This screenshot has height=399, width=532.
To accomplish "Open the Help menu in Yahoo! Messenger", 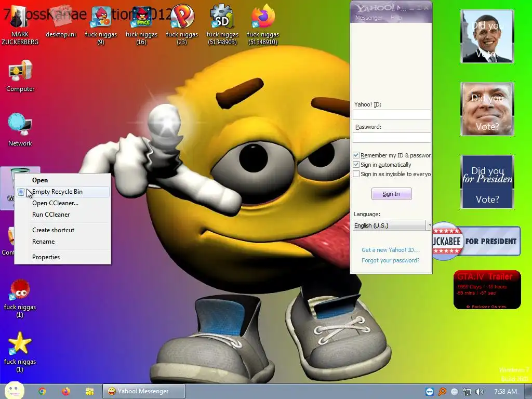I will [395, 18].
